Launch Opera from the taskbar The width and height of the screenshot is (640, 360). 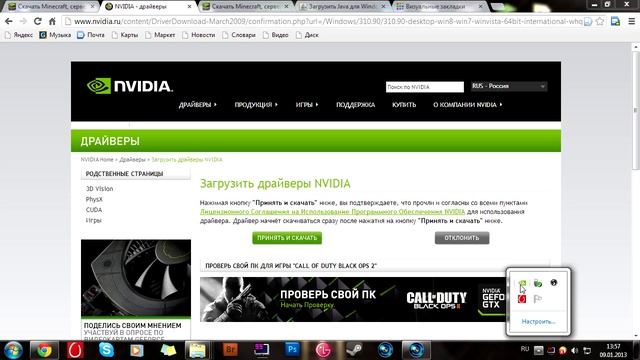pos(75,350)
